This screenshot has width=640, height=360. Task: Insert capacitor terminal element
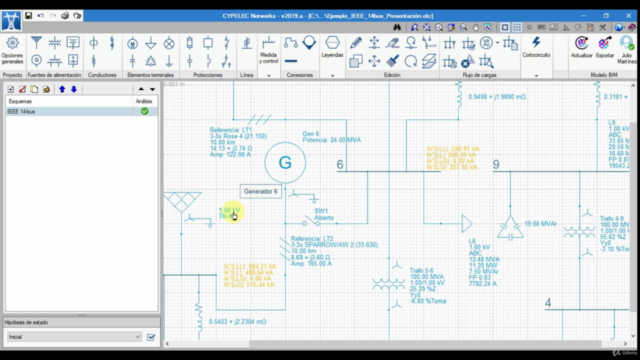point(132,61)
